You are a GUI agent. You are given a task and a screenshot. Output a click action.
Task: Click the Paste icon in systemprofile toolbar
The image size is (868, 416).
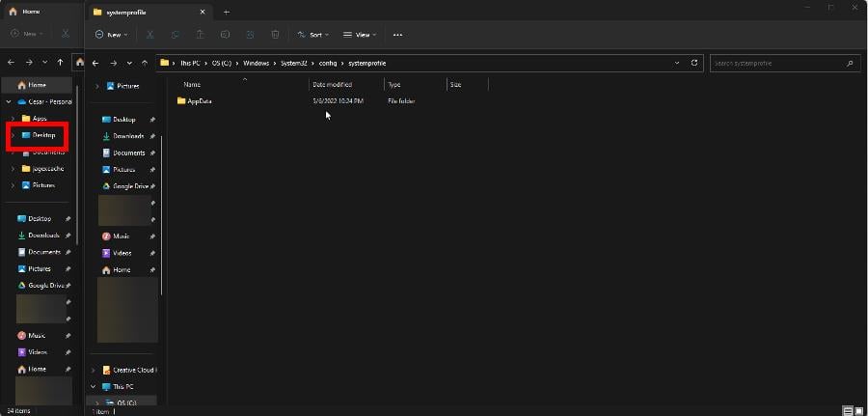201,35
